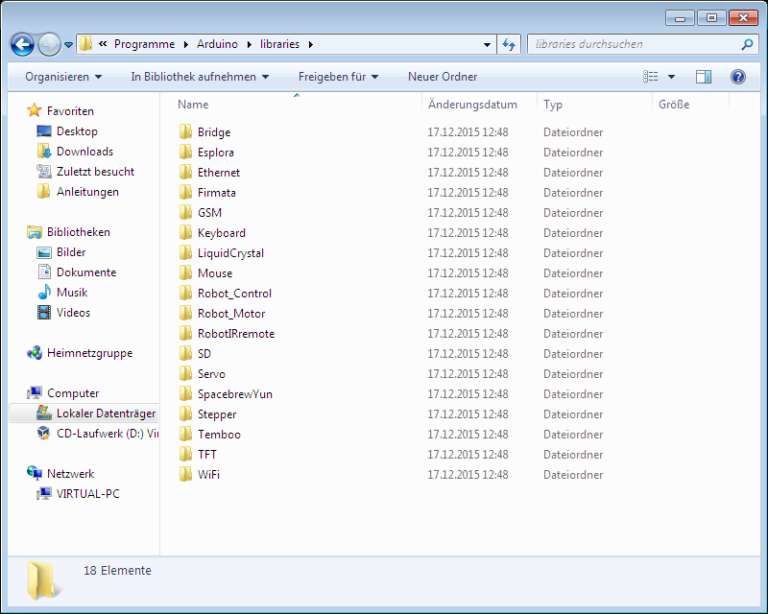Click the search magnifier icon
This screenshot has height=614, width=768.
[x=746, y=44]
